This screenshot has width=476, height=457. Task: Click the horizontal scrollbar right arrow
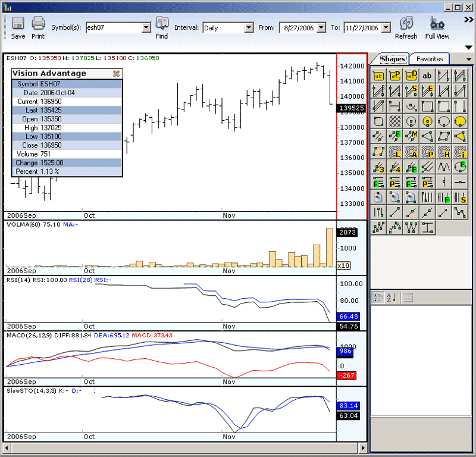click(363, 447)
